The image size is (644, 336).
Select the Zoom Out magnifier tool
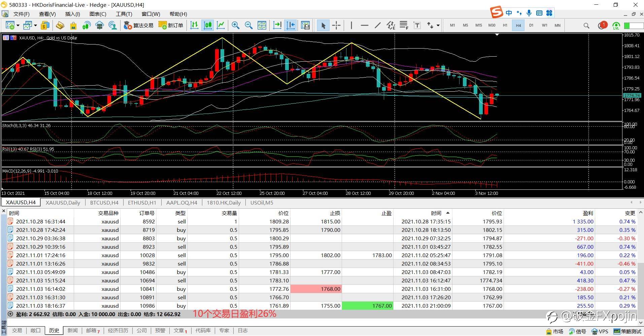(x=248, y=25)
